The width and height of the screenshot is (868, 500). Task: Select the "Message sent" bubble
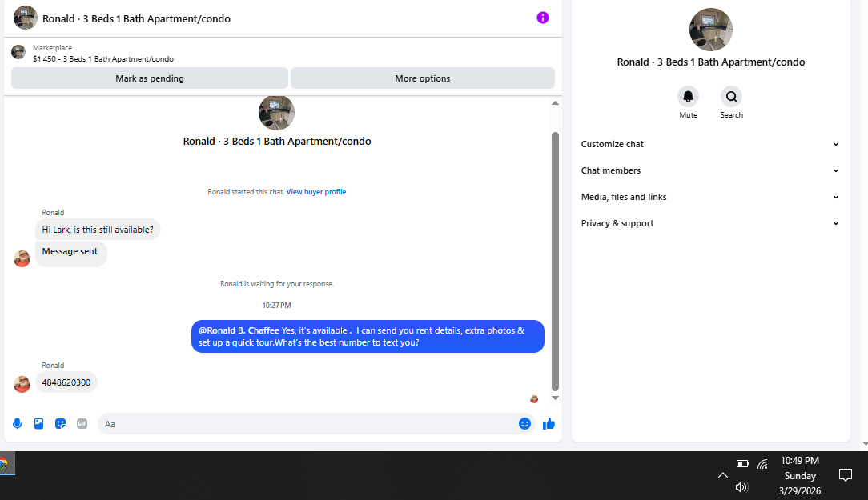70,253
